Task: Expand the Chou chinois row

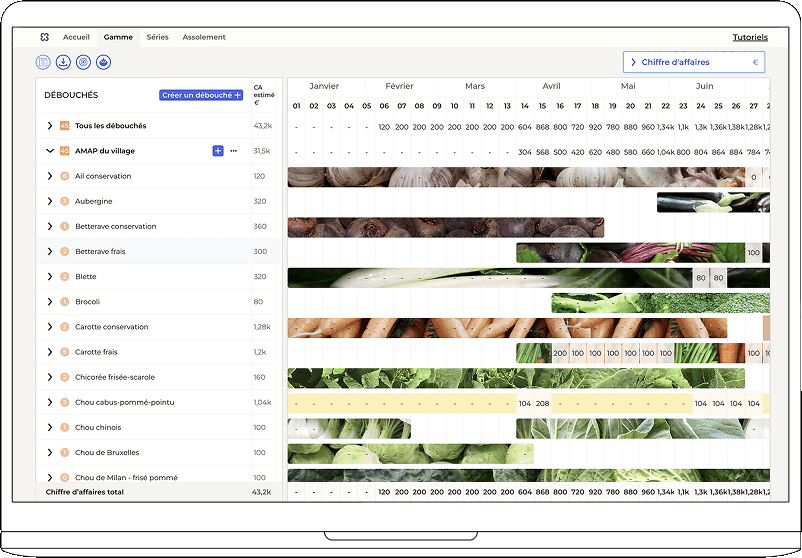Action: pos(50,427)
